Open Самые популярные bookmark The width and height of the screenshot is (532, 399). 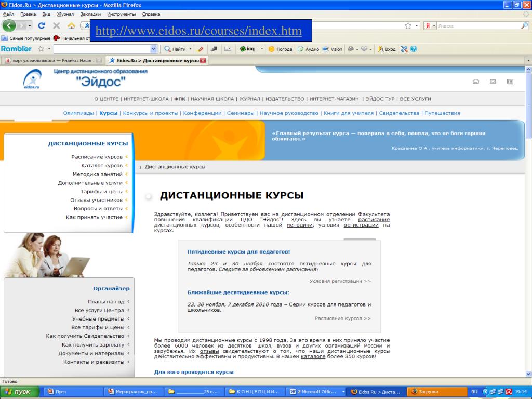(x=26, y=38)
